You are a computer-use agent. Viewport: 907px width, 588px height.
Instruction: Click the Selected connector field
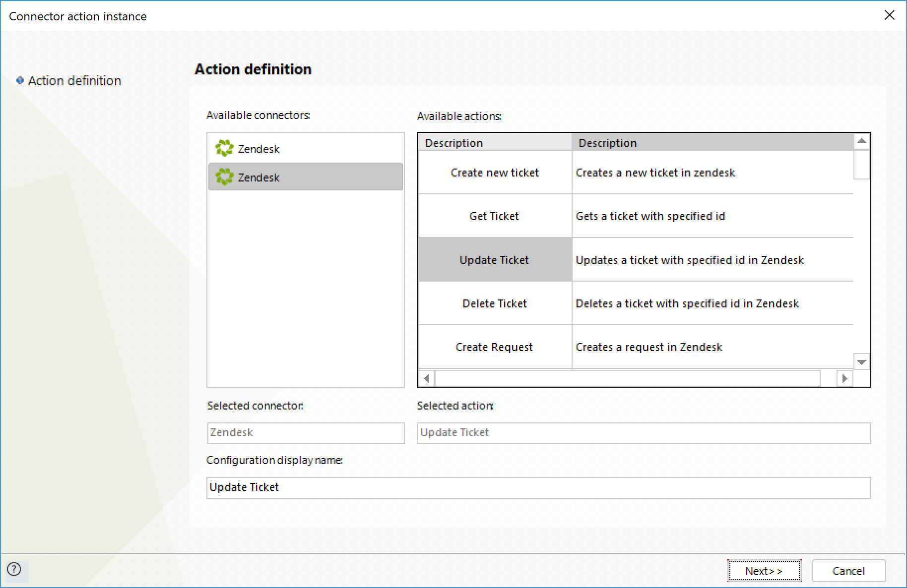coord(306,433)
